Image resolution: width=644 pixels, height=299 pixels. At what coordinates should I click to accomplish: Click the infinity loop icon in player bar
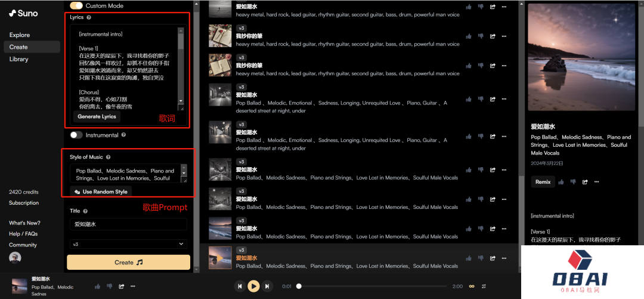coord(472,286)
